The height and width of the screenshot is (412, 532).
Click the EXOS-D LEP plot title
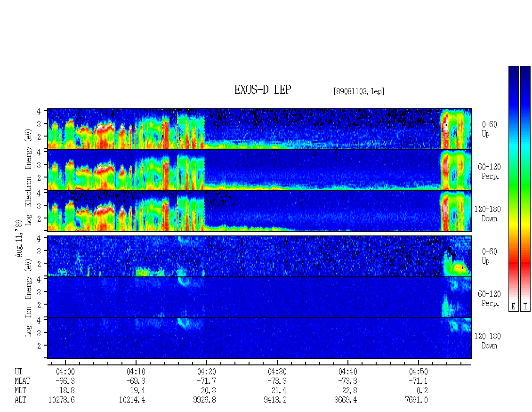pos(263,89)
